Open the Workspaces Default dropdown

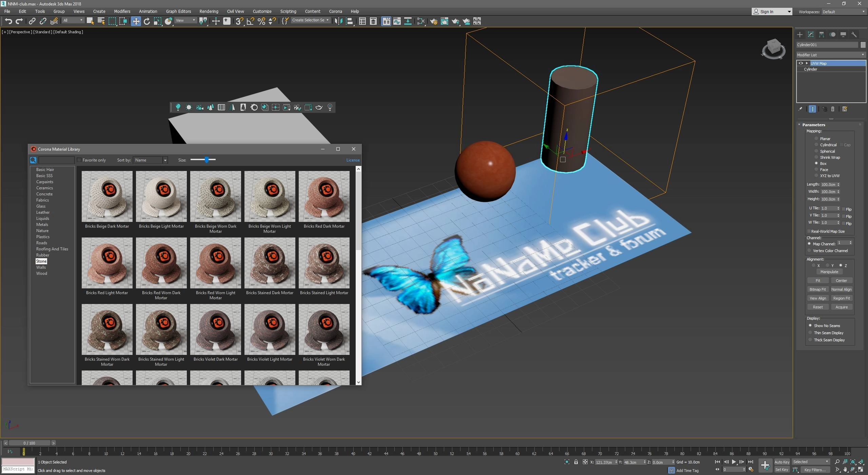pyautogui.click(x=844, y=12)
